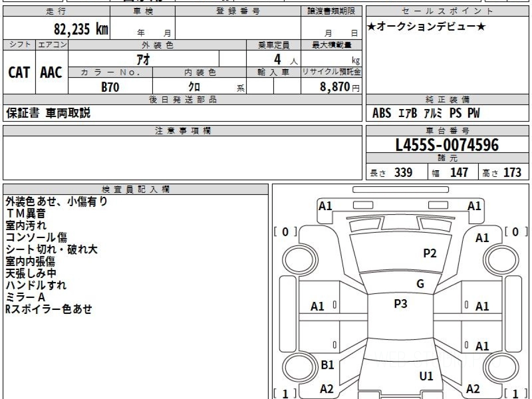
Task: Click the 譲渡書類期限 header
Action: click(x=332, y=12)
